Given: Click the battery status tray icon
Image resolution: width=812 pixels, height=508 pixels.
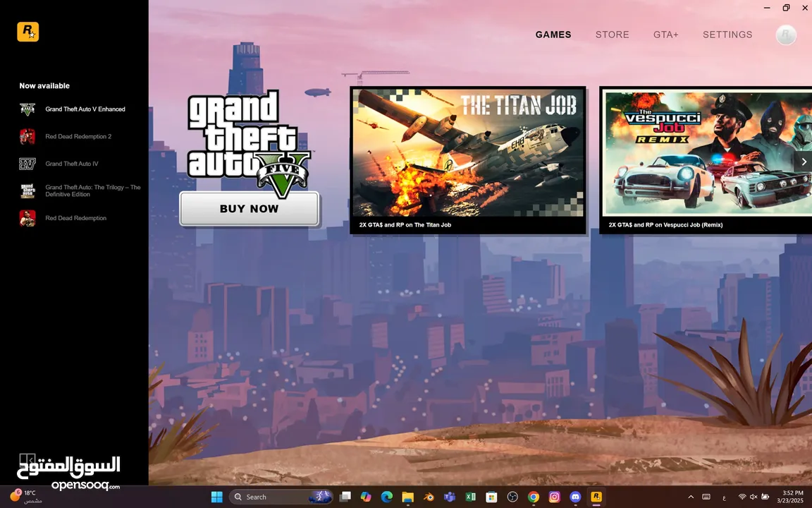Looking at the screenshot, I should coord(765,497).
